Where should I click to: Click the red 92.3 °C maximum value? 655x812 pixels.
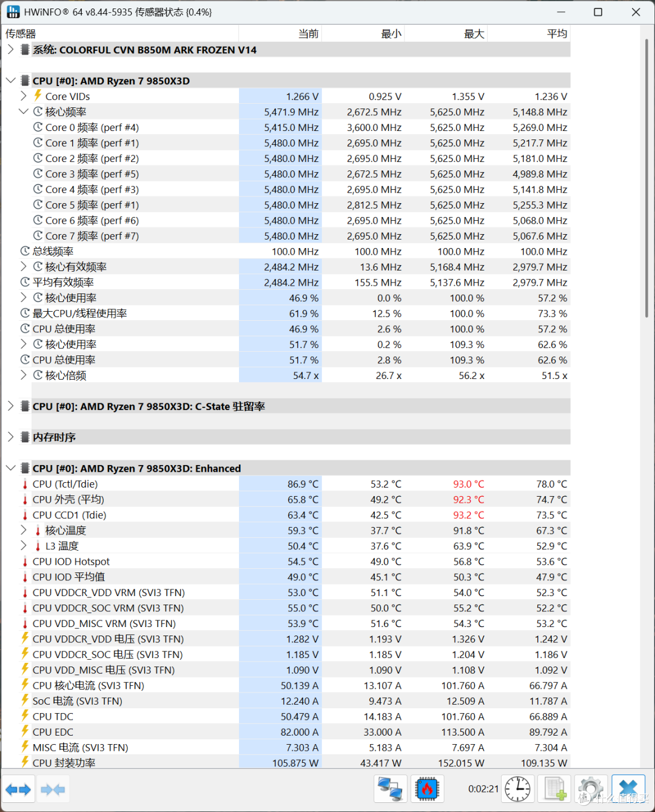pos(469,500)
